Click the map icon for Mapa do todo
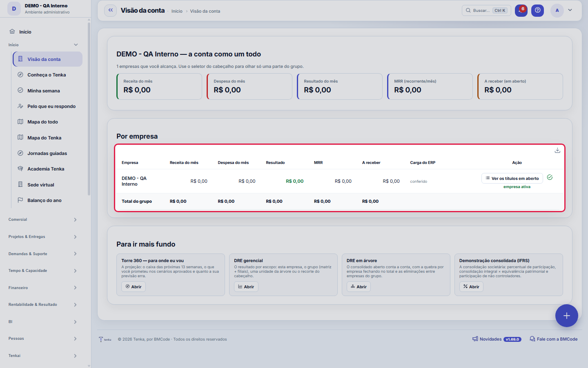Image resolution: width=588 pixels, height=368 pixels. [x=20, y=122]
